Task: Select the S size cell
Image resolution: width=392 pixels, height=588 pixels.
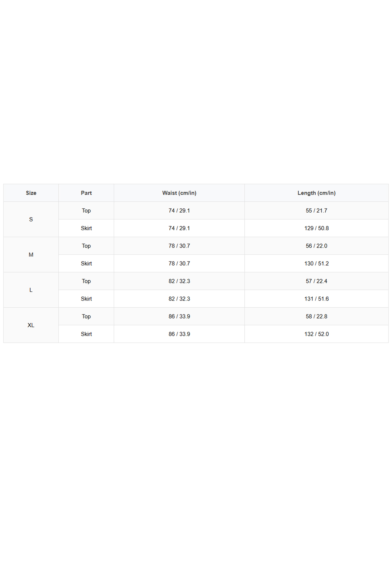Action: [x=31, y=219]
